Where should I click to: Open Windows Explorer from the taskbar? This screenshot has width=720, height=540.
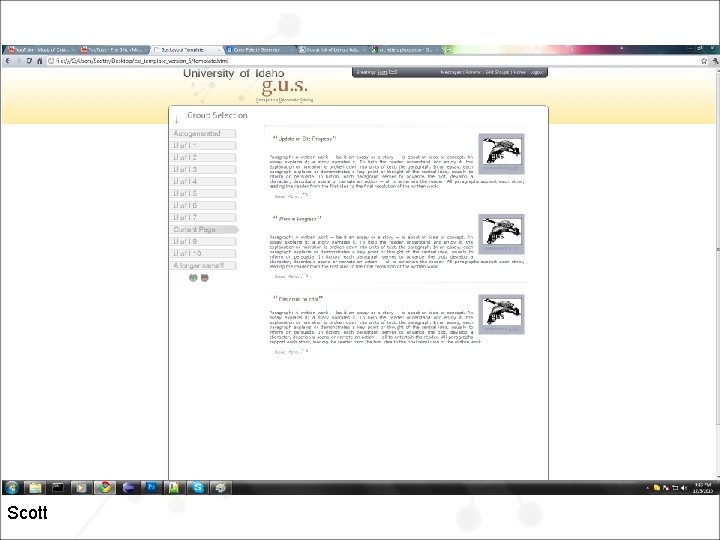(x=35, y=487)
